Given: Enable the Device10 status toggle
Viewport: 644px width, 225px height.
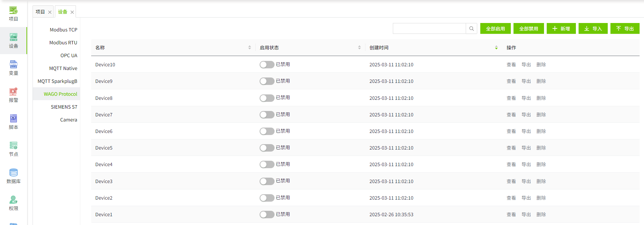Looking at the screenshot, I should (267, 65).
